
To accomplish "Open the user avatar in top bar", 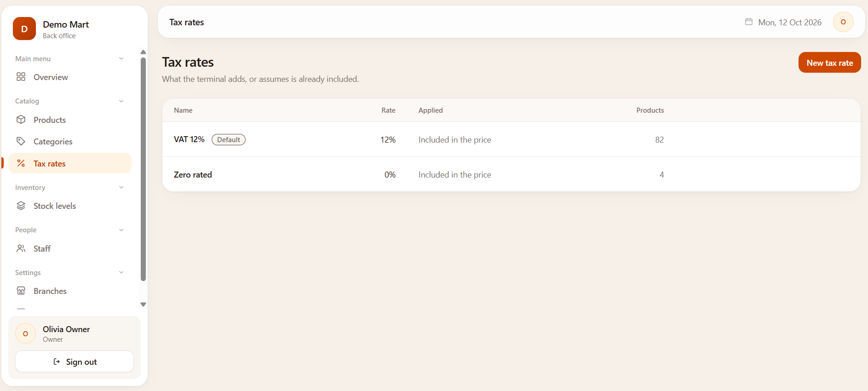I will pos(843,22).
